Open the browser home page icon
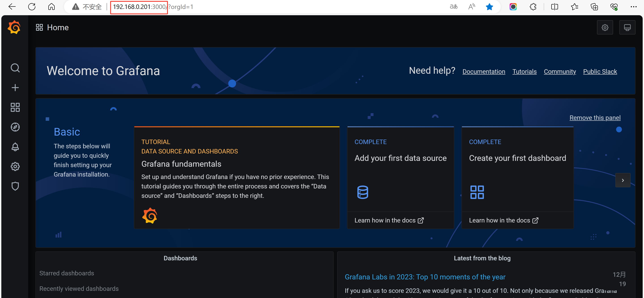This screenshot has width=644, height=298. pos(52,7)
